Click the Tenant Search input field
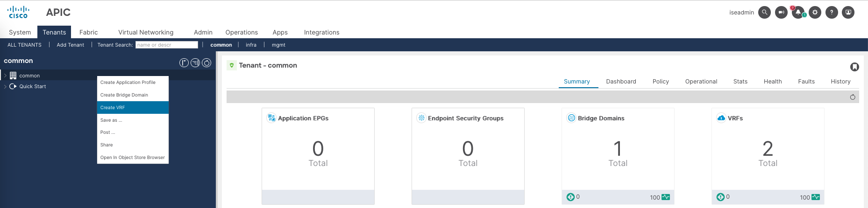 point(167,45)
